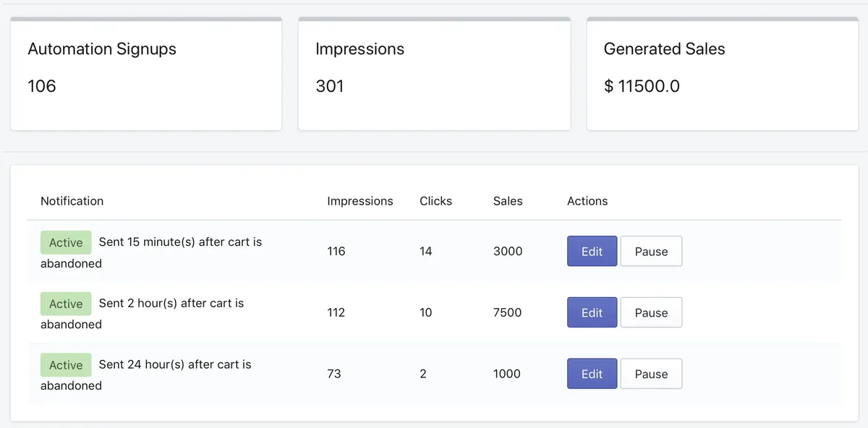Edit the 2 hour(s) abandoned cart notification

[x=592, y=313]
